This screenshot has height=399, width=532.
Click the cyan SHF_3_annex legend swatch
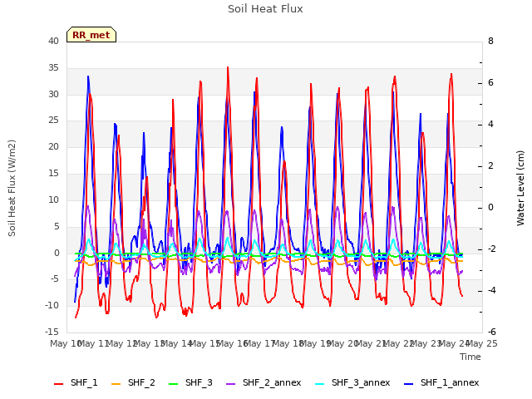pyautogui.click(x=319, y=384)
